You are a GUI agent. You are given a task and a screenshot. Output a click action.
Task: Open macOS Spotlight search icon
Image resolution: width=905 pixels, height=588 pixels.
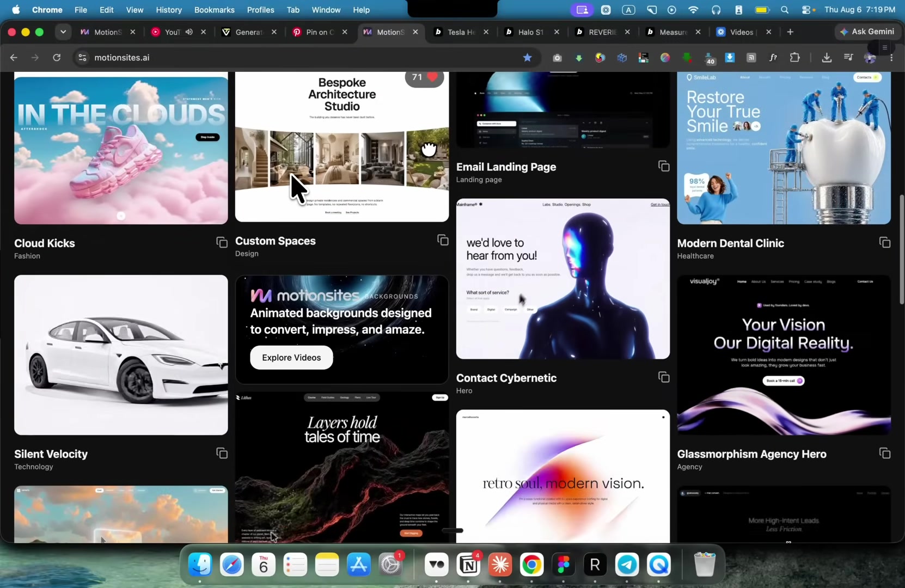[785, 10]
